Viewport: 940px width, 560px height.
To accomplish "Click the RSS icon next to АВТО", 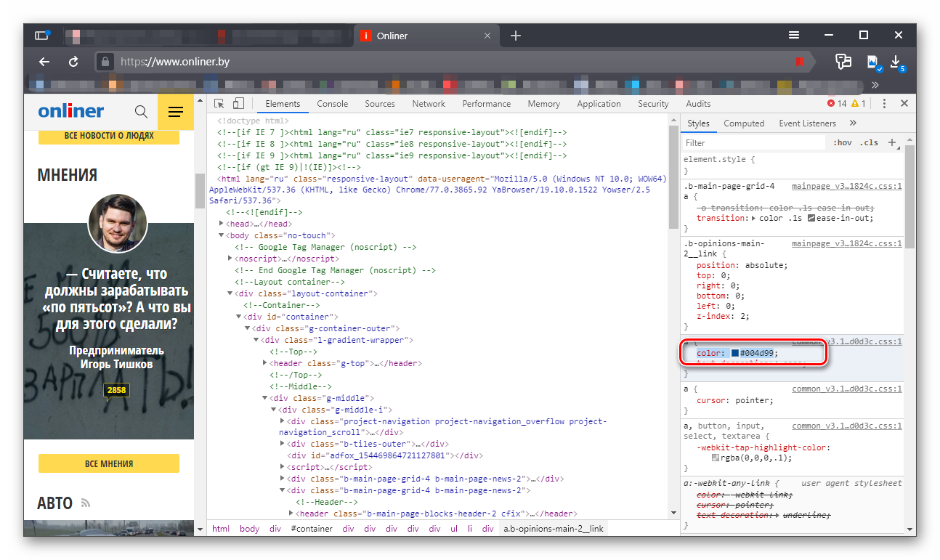I will (85, 503).
